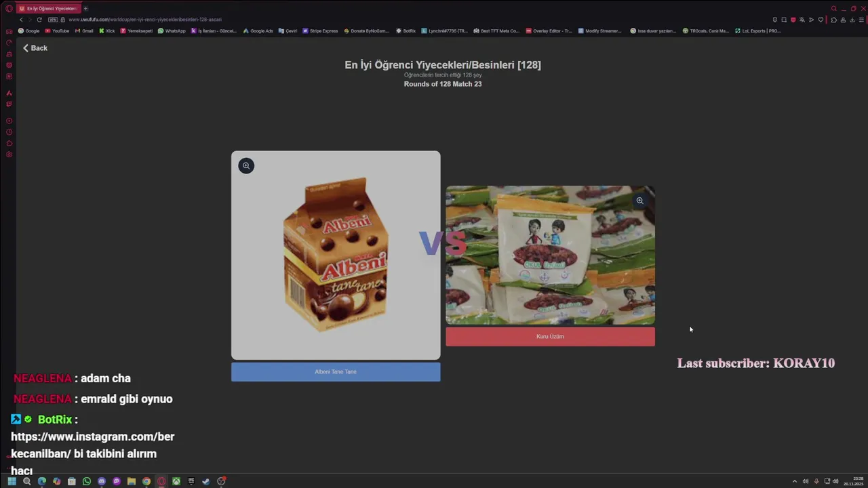Viewport: 868px width, 488px height.
Task: Open the Best TFT Meta Co bookmark
Action: click(497, 30)
